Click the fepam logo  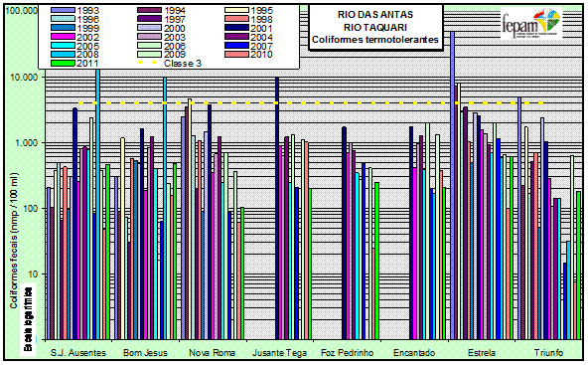pos(531,24)
